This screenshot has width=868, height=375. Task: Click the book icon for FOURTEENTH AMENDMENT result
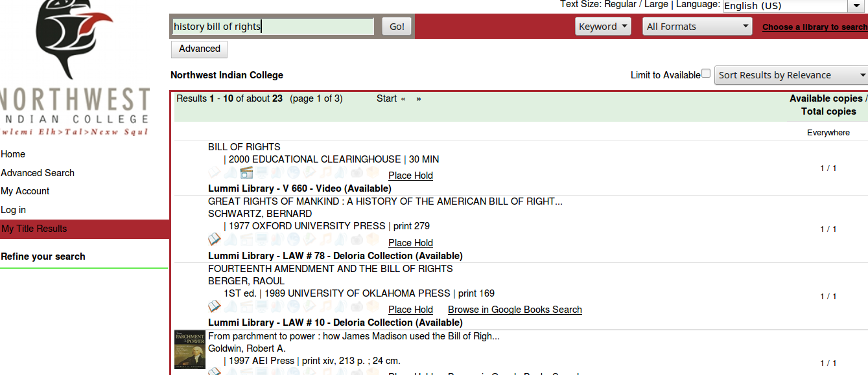215,306
